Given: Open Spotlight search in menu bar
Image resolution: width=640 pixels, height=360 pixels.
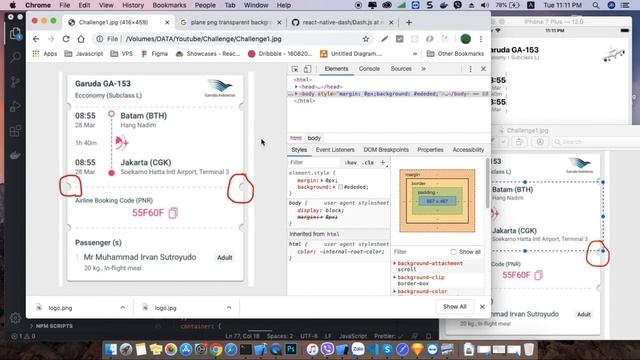Looking at the screenshot, I should [x=596, y=5].
